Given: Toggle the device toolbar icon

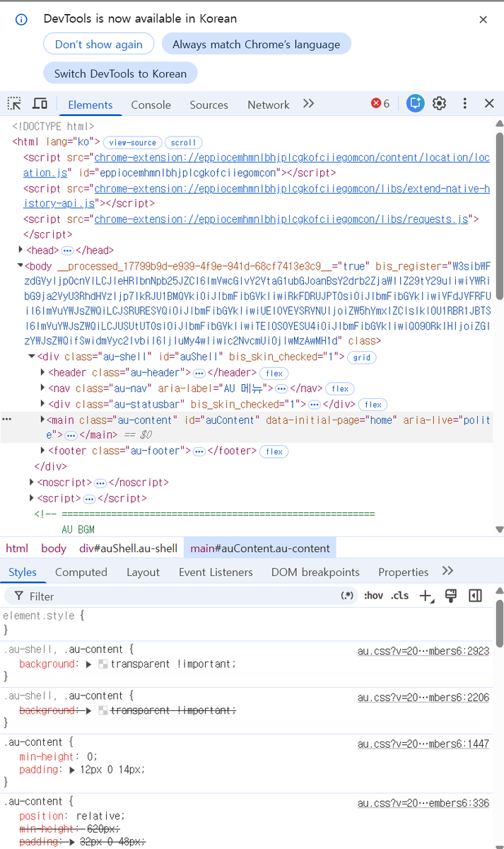Looking at the screenshot, I should tap(40, 104).
